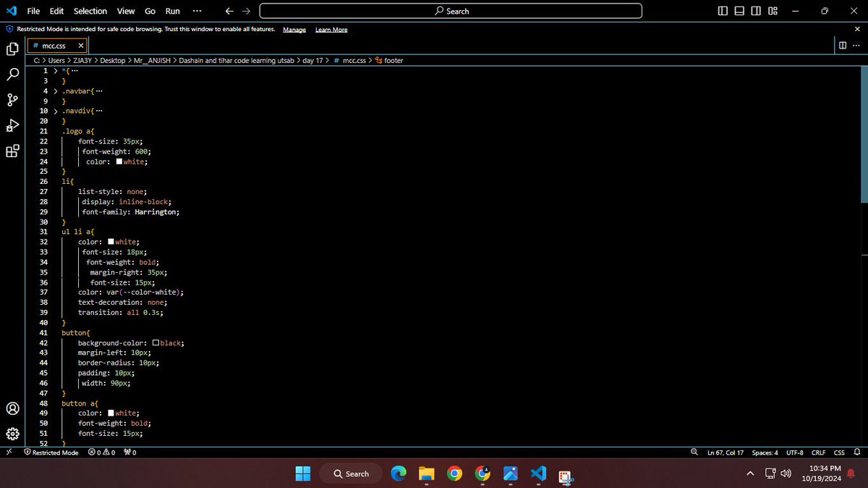Screen dimensions: 868x488
Task: Click the black swatch for button background-color
Action: 156,342
